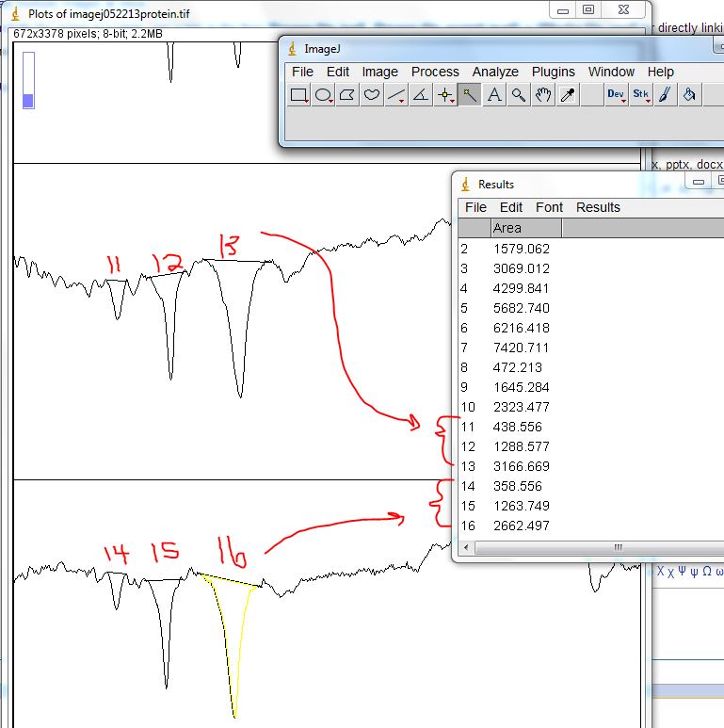
Task: Select the Flood Fill bucket tool
Action: click(x=690, y=95)
